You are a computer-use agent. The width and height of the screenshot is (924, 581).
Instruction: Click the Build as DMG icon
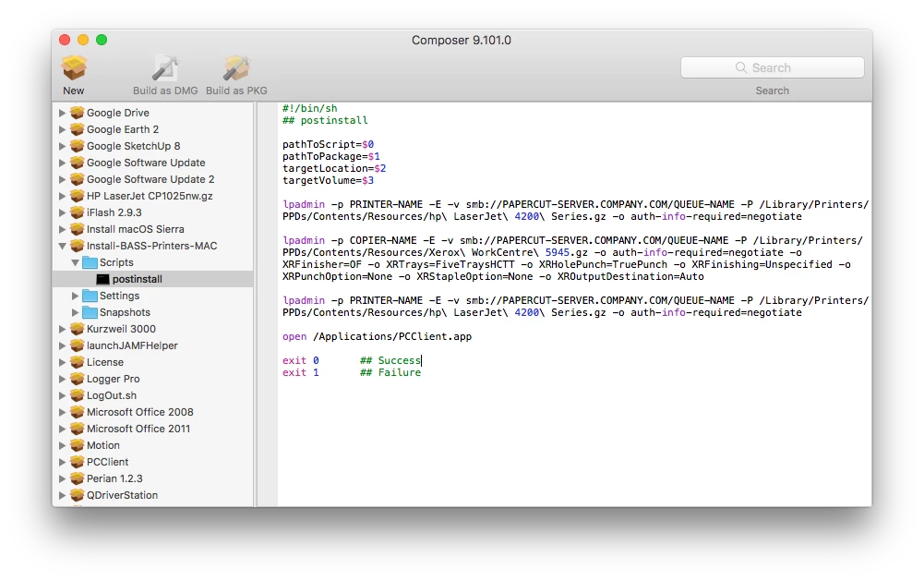click(x=165, y=67)
